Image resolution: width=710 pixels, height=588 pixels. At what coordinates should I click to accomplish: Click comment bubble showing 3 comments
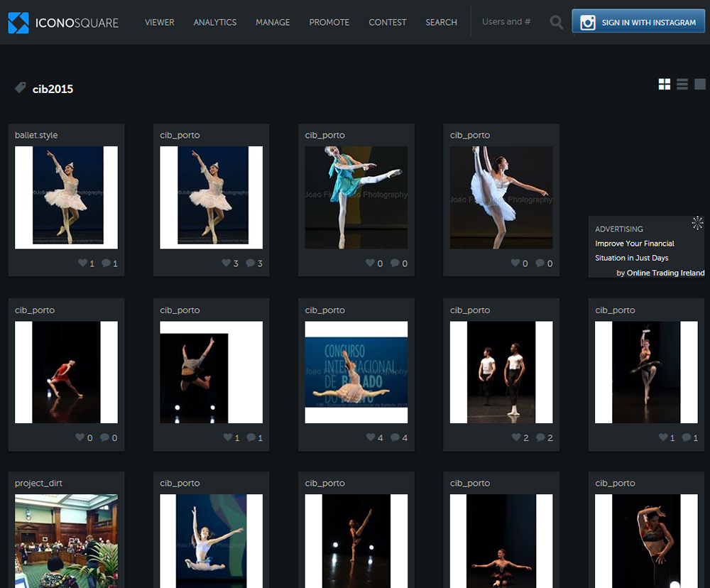click(x=250, y=263)
